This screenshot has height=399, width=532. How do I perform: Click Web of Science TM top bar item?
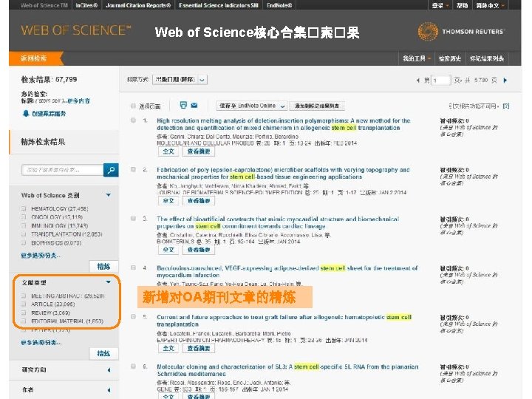coord(44,5)
